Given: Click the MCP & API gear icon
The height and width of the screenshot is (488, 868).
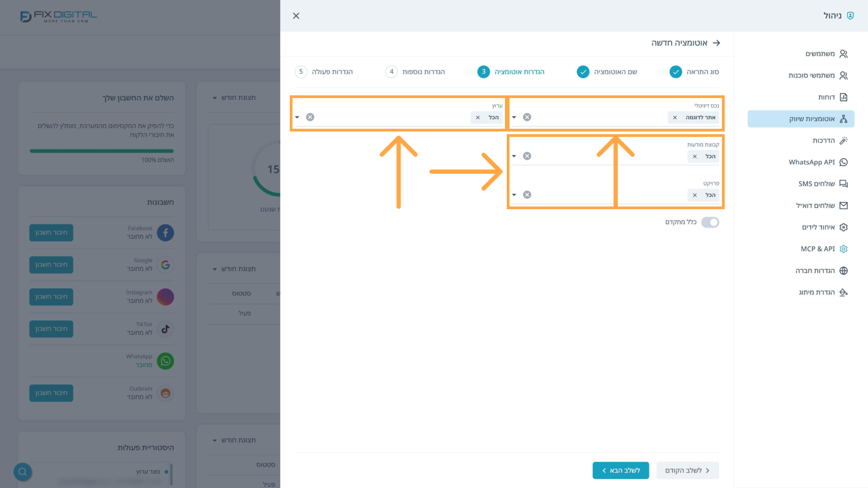Looking at the screenshot, I should [x=844, y=249].
